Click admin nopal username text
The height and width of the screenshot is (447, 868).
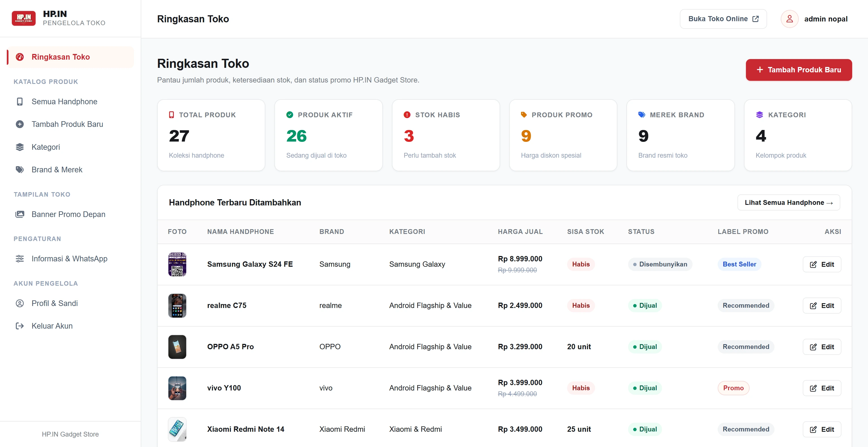(x=826, y=19)
